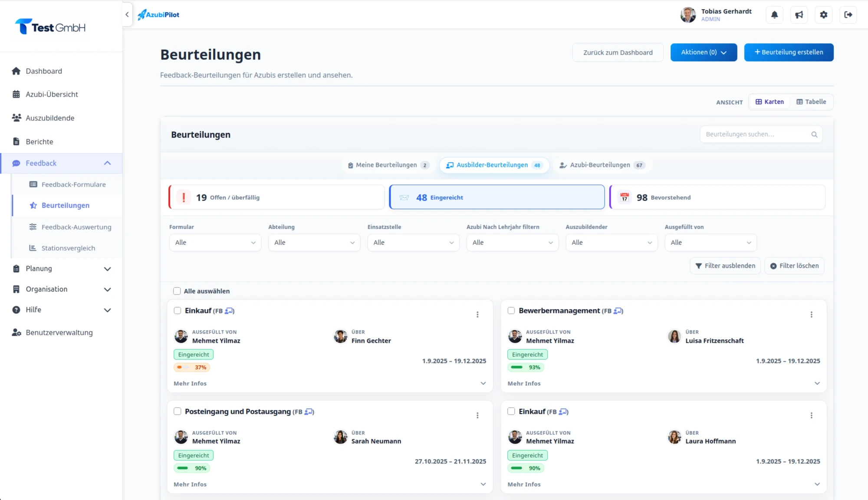Switch to Azubi-Beurteilungen tab
The width and height of the screenshot is (868, 500).
coord(602,165)
